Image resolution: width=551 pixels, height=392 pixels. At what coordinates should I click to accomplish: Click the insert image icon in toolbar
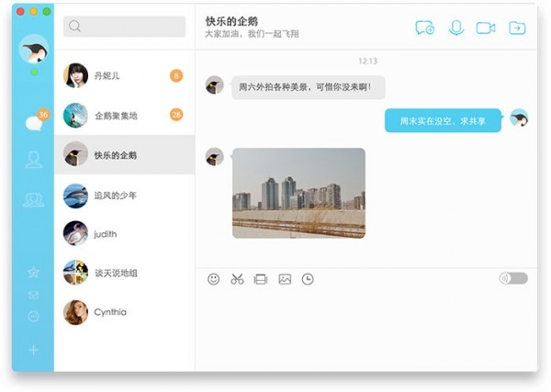tap(285, 279)
